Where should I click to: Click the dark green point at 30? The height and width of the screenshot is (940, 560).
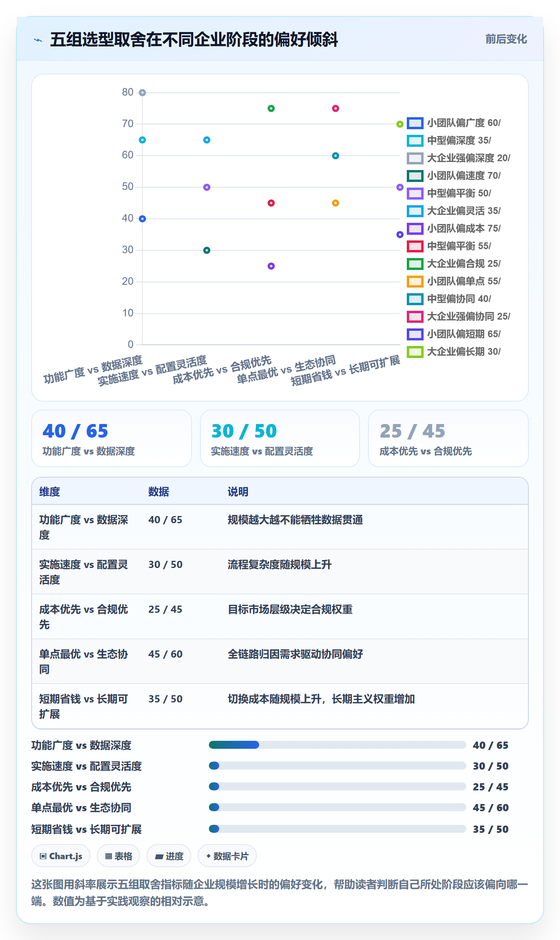click(207, 250)
